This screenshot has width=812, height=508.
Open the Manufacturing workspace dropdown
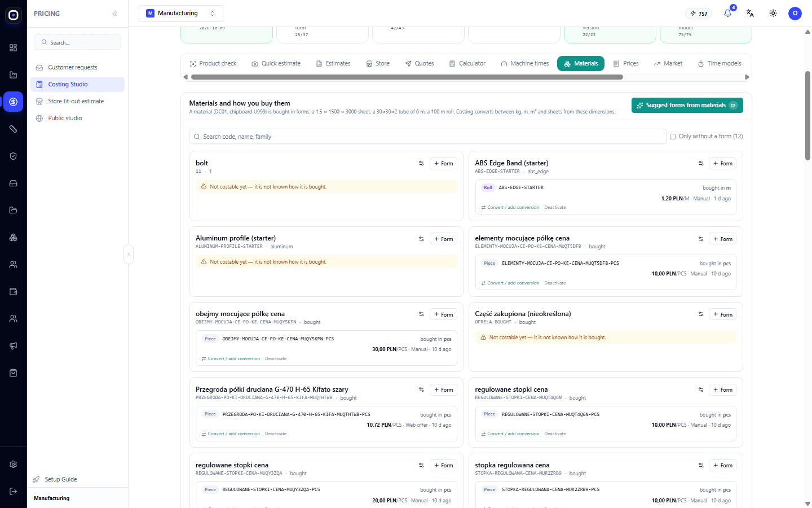(x=181, y=14)
